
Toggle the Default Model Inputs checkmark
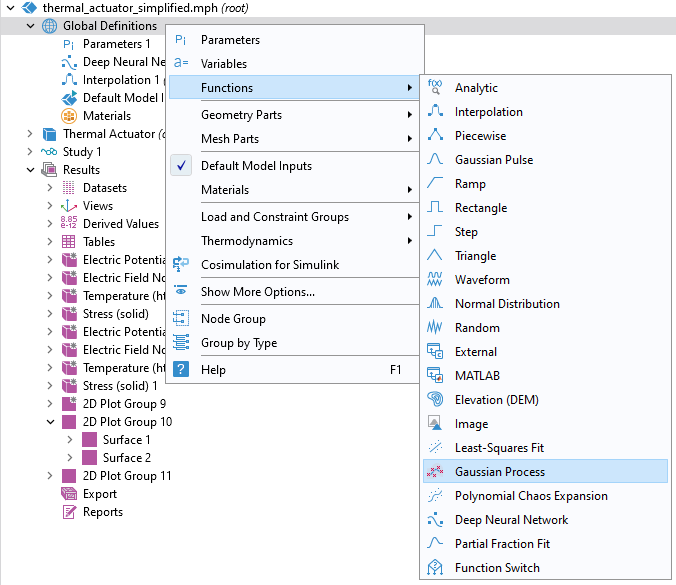pyautogui.click(x=181, y=166)
